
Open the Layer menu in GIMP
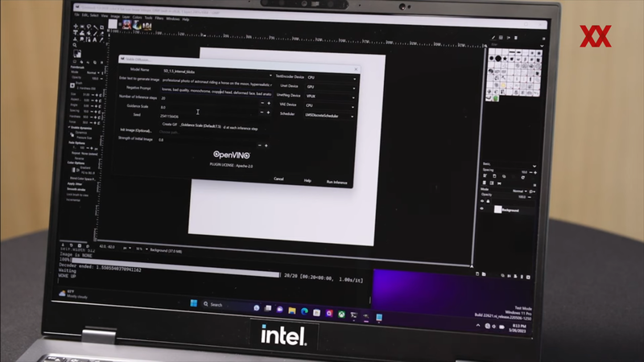pos(126,17)
